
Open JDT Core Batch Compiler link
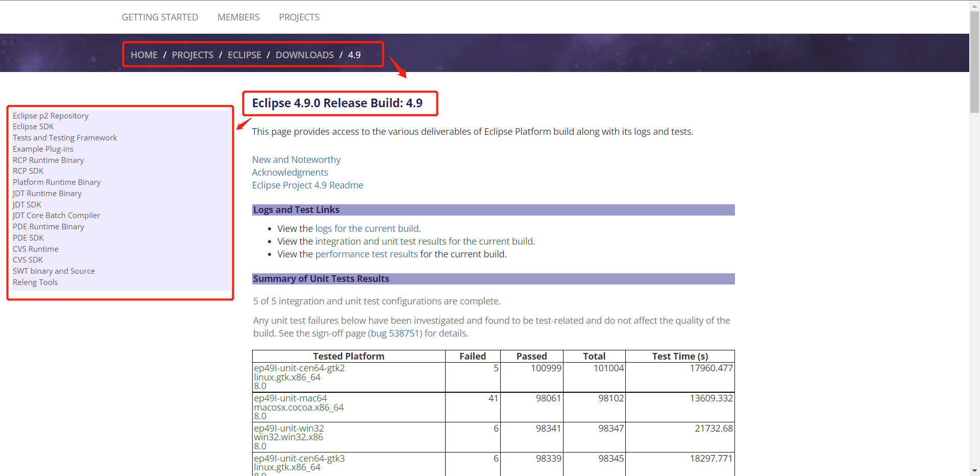point(56,216)
